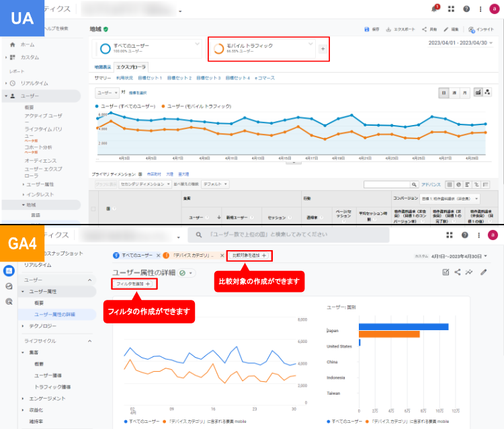Open トラフィック獲得 in GA4 sidebar
Image resolution: width=504 pixels, height=429 pixels.
click(x=52, y=387)
